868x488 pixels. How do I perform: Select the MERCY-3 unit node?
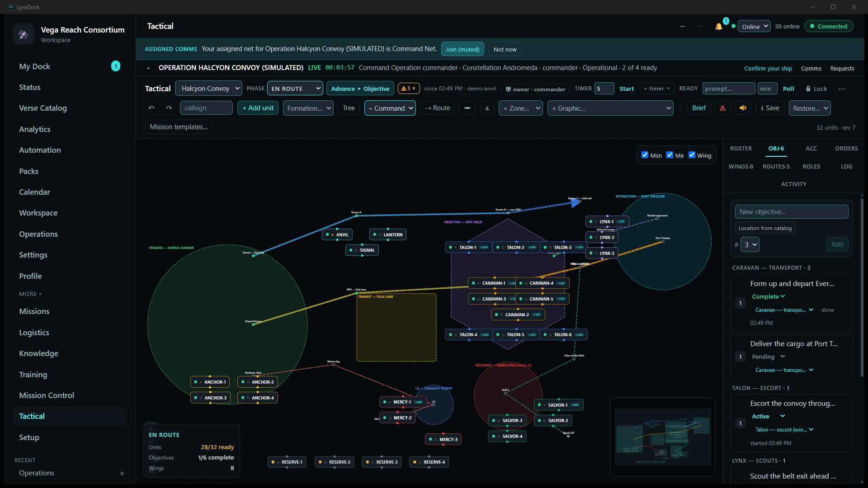[x=443, y=439]
